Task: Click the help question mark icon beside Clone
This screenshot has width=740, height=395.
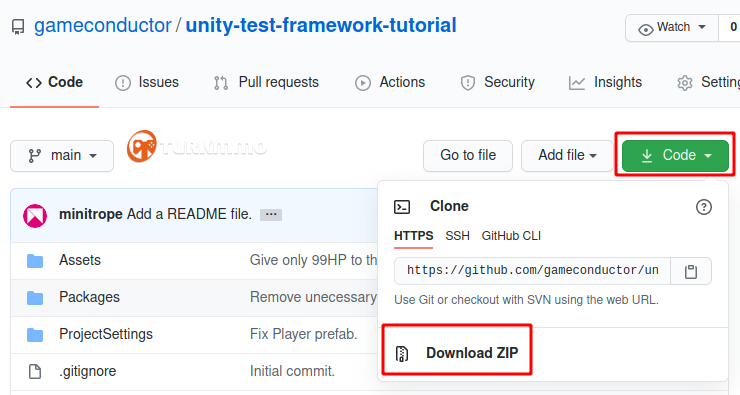Action: coord(703,207)
